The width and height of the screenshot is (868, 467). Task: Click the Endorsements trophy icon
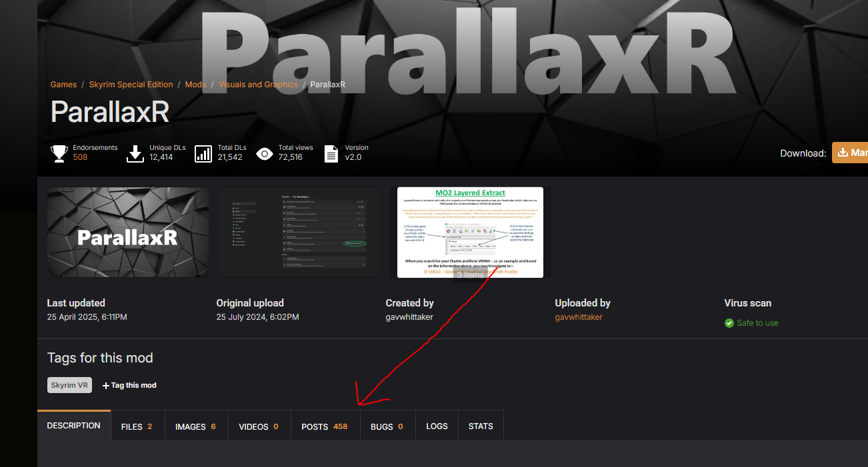point(59,154)
